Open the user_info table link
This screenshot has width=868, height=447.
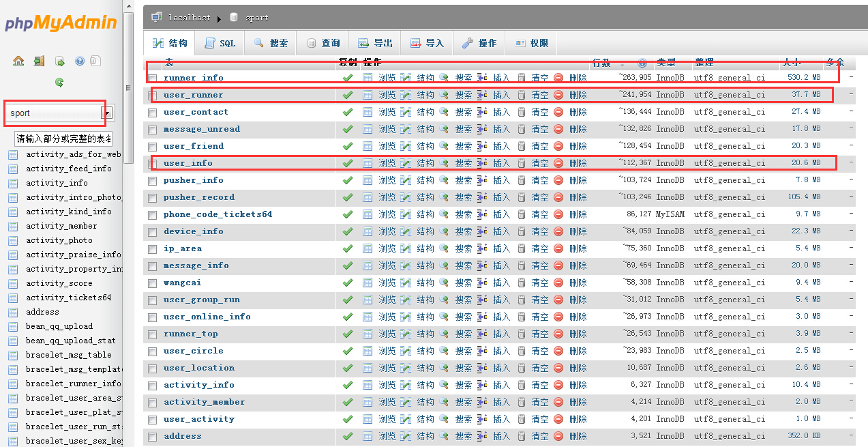coord(188,163)
